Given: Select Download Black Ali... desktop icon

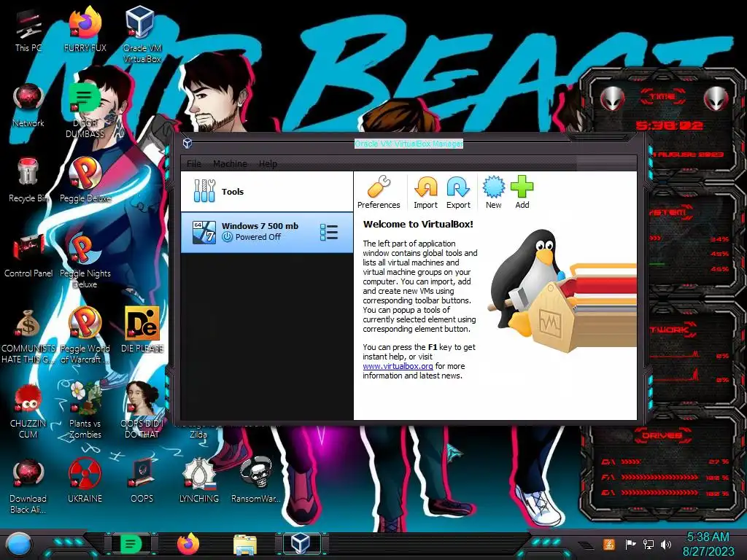Looking at the screenshot, I should click(x=28, y=486).
